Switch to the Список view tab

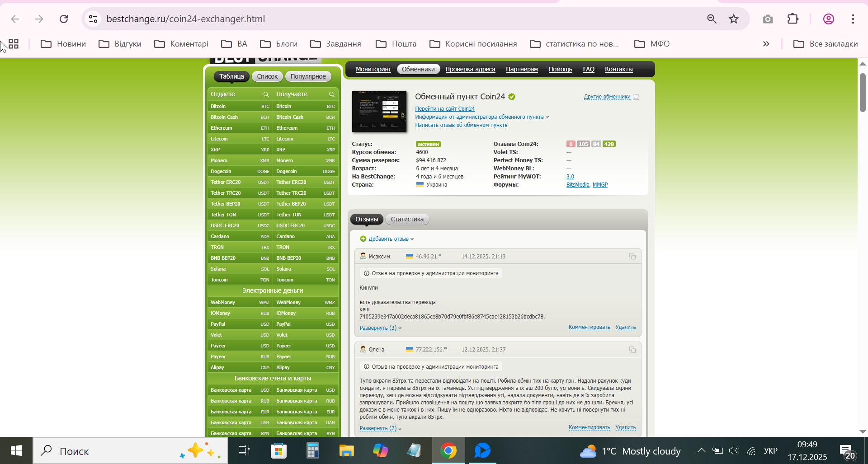[x=267, y=76]
